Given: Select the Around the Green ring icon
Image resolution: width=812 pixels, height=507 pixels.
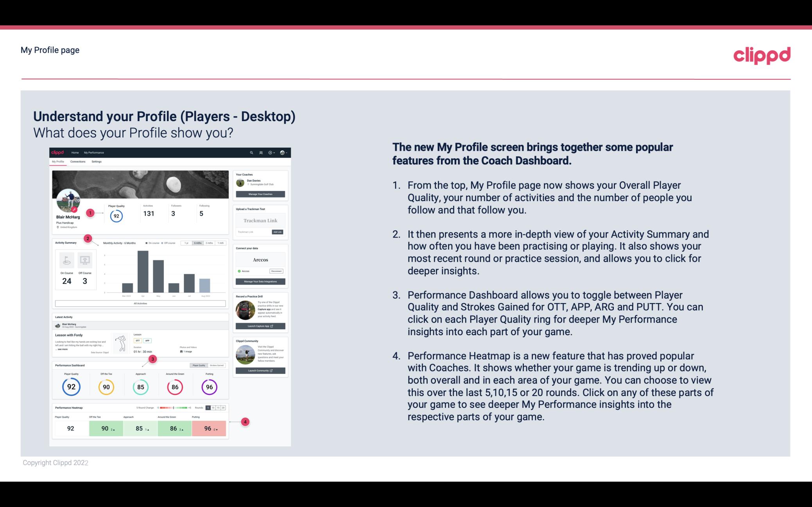Looking at the screenshot, I should [x=175, y=386].
